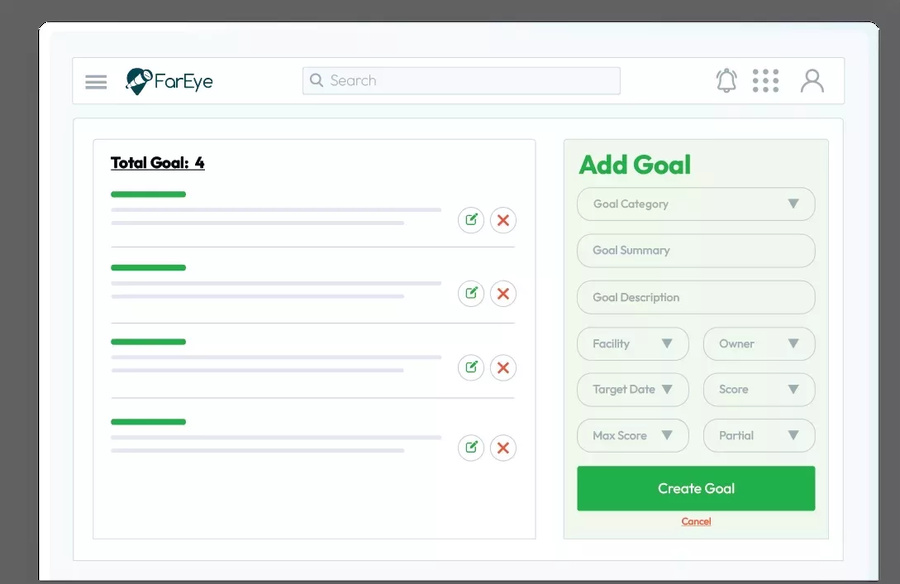Open the user profile icon

pos(812,81)
